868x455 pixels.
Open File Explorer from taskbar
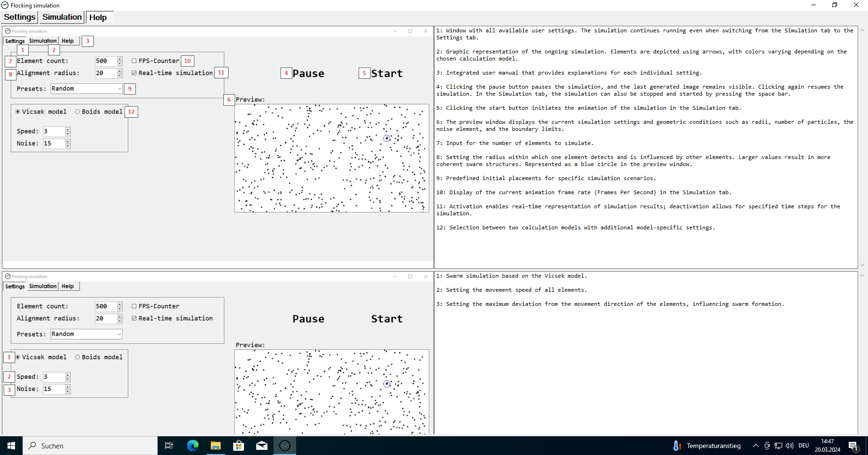click(x=216, y=446)
